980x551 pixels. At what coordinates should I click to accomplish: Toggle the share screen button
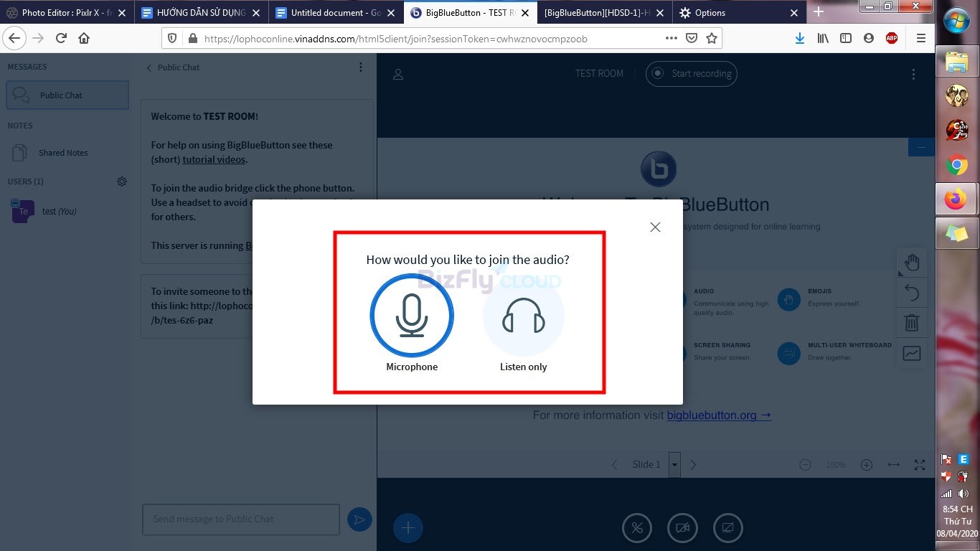tap(728, 528)
